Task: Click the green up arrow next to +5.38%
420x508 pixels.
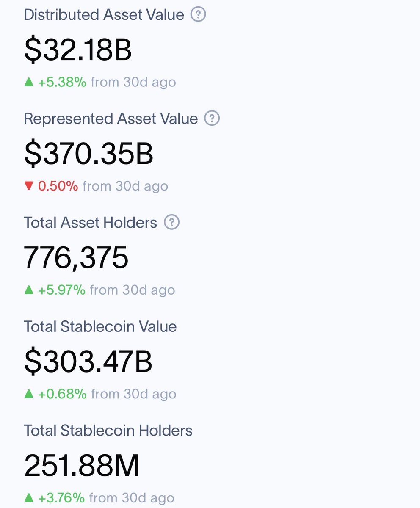Action: tap(29, 82)
